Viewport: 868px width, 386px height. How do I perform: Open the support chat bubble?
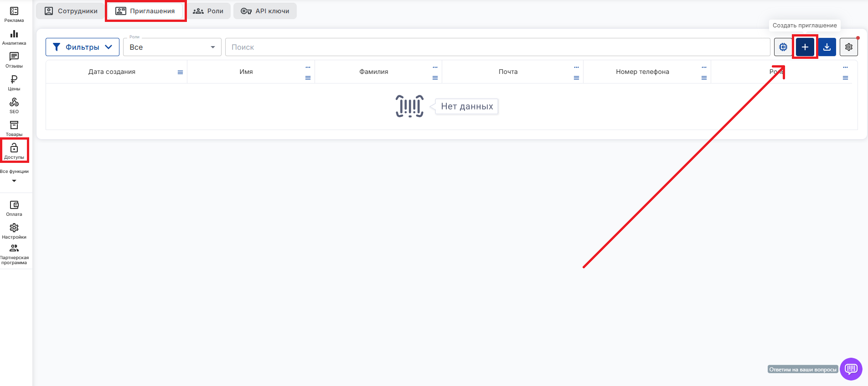pyautogui.click(x=851, y=369)
